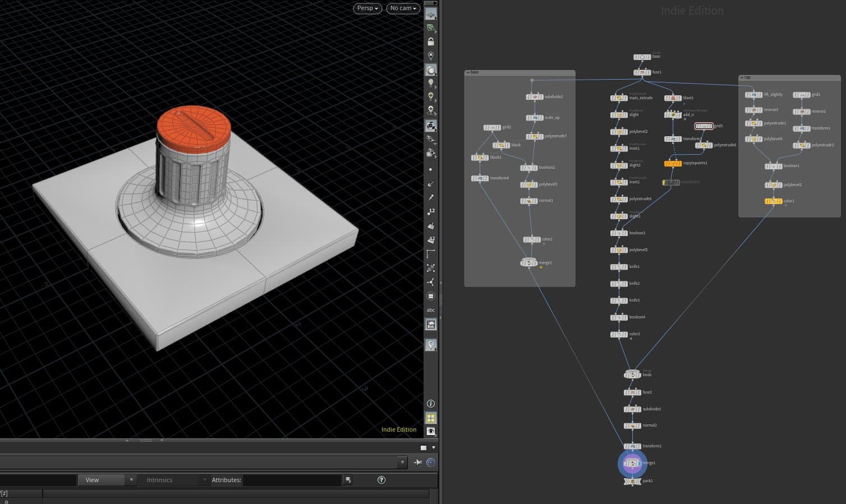The image size is (846, 504).
Task: Click the yellow four-pane layout icon
Action: point(431,418)
